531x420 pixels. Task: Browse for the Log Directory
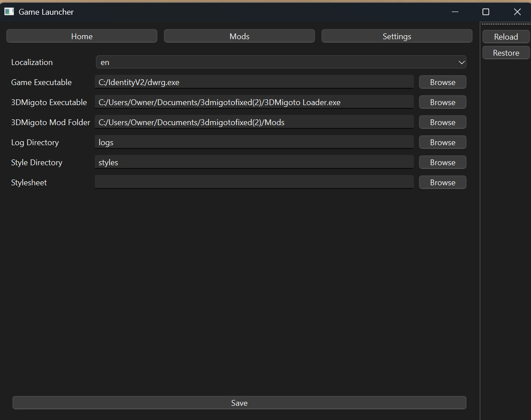pyautogui.click(x=442, y=142)
